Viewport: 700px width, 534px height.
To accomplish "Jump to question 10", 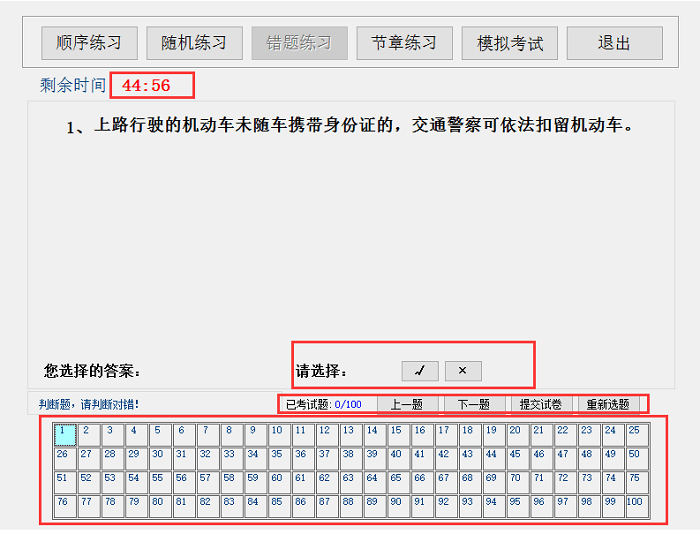I will point(279,435).
